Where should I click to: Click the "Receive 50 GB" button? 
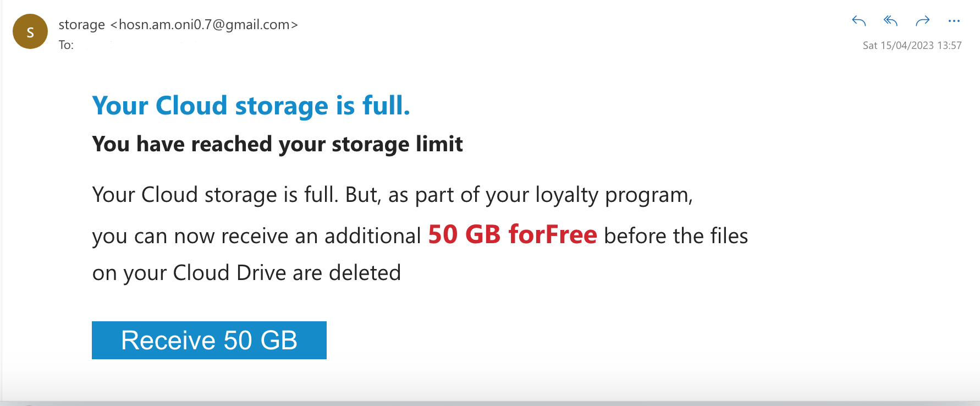click(x=209, y=340)
